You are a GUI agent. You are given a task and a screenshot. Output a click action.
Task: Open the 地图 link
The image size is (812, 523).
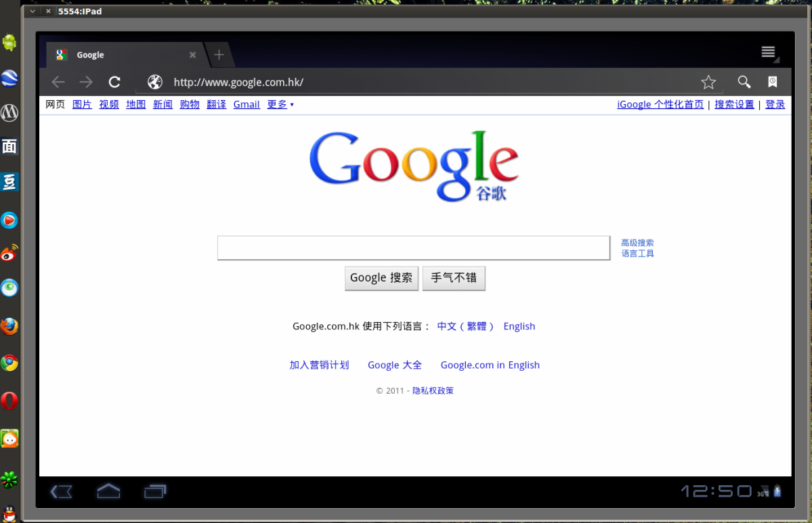click(135, 104)
